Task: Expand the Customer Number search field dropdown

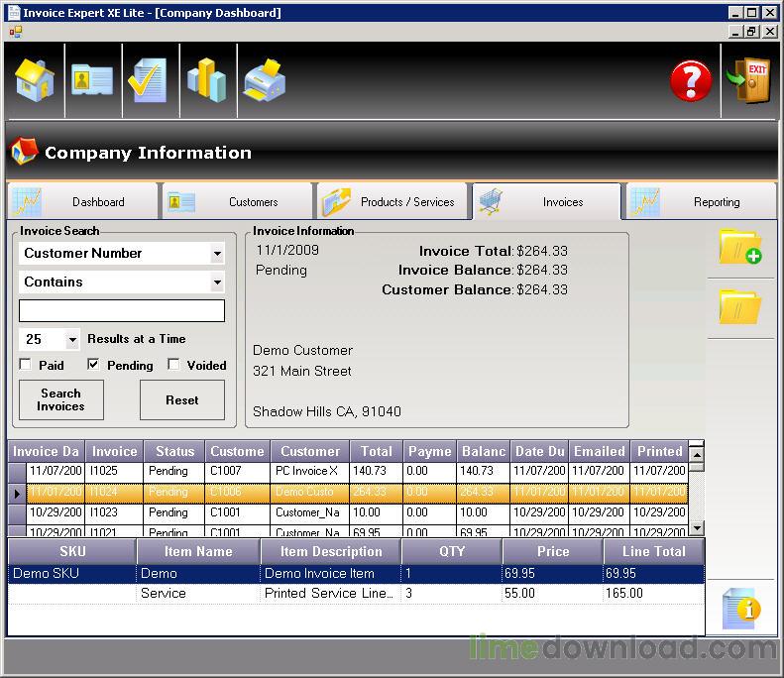Action: (217, 254)
